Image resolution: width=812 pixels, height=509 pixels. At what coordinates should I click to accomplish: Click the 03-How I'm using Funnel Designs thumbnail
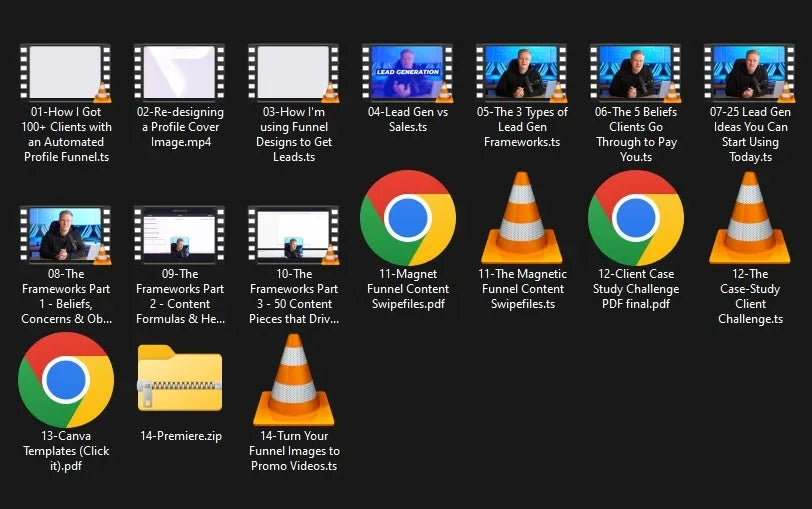coord(294,73)
